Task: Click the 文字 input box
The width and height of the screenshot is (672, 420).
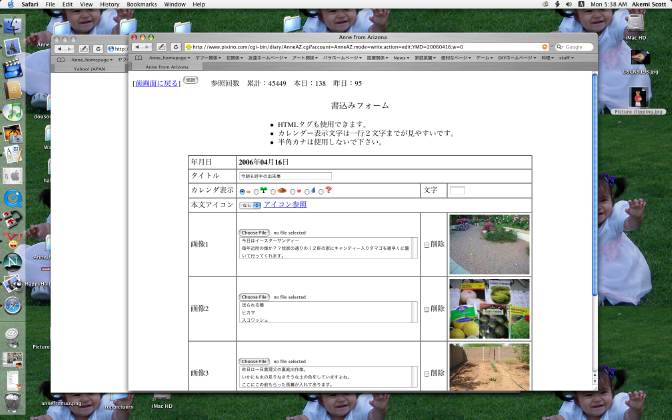Action: tap(457, 191)
